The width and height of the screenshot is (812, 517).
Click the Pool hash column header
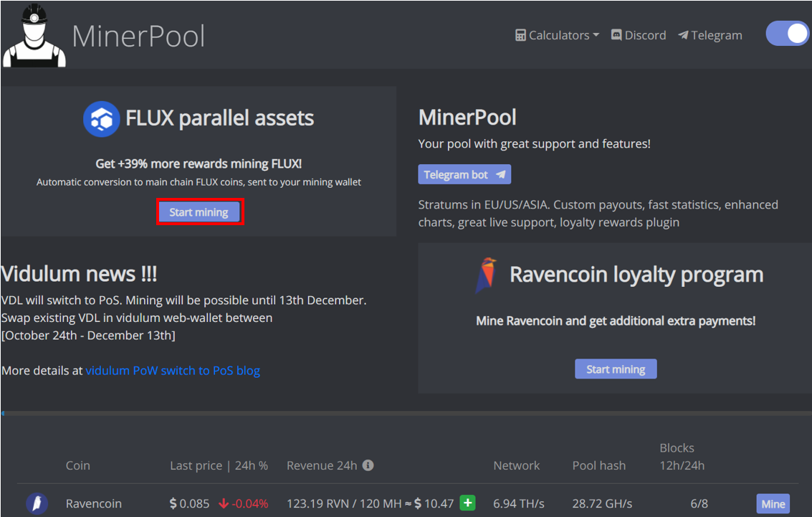pyautogui.click(x=598, y=465)
